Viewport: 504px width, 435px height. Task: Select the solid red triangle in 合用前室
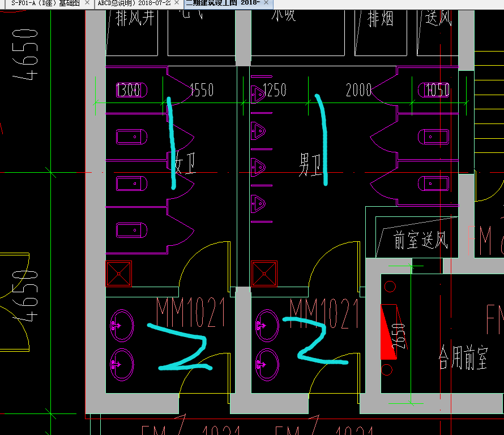click(388, 331)
